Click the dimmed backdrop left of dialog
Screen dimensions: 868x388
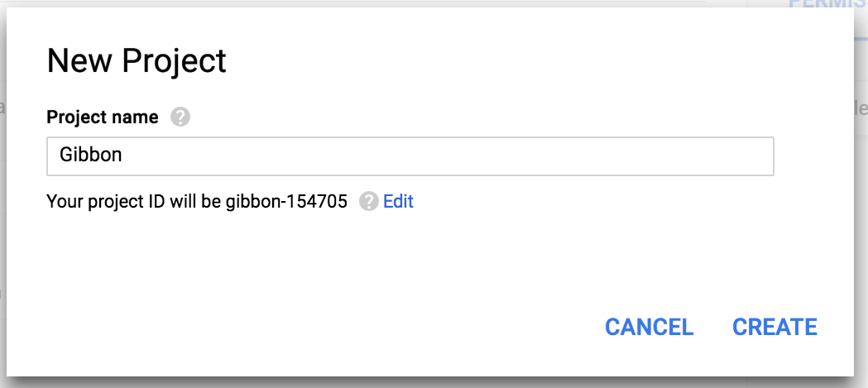pos(2,194)
